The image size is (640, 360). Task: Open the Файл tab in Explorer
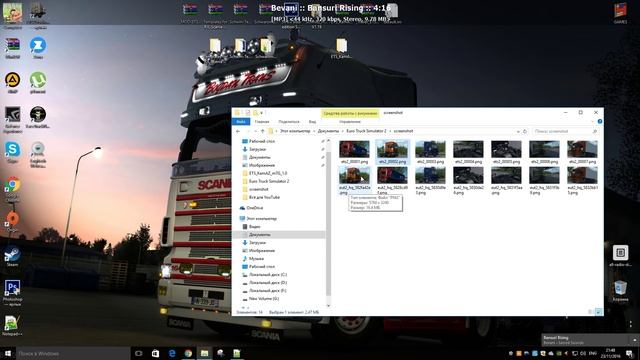tap(241, 122)
